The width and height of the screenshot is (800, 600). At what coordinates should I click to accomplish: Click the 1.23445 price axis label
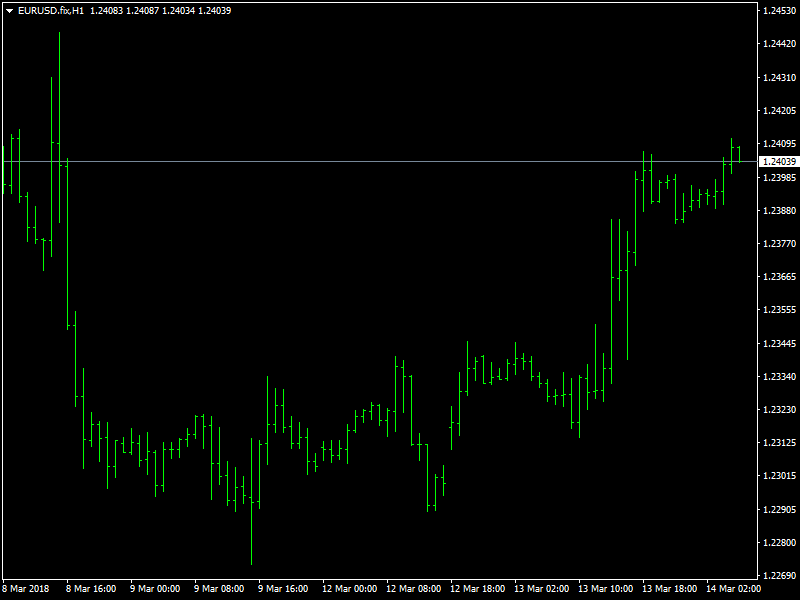coord(779,343)
